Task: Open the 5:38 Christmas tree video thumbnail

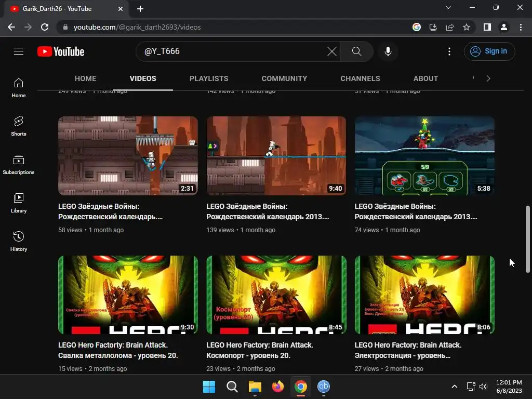Action: (424, 156)
